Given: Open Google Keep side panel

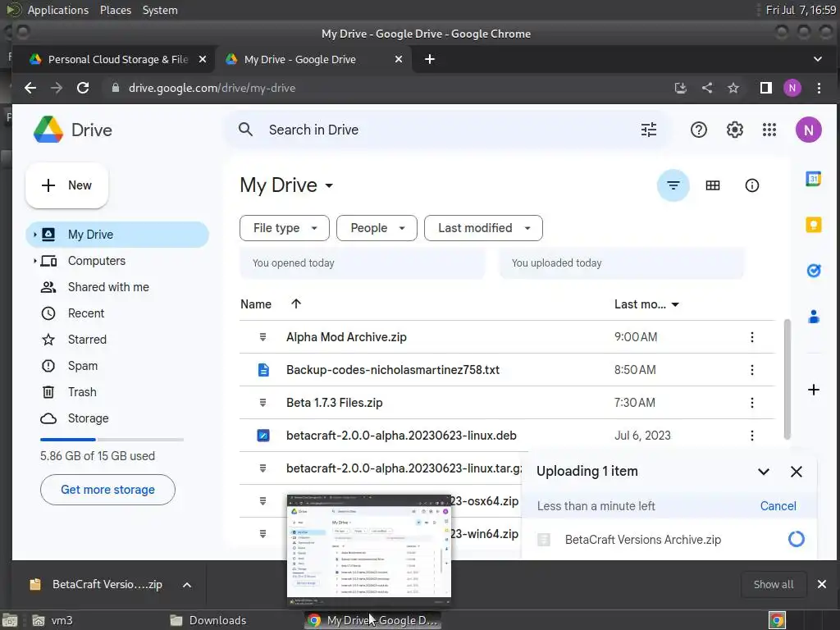Looking at the screenshot, I should click(x=813, y=225).
